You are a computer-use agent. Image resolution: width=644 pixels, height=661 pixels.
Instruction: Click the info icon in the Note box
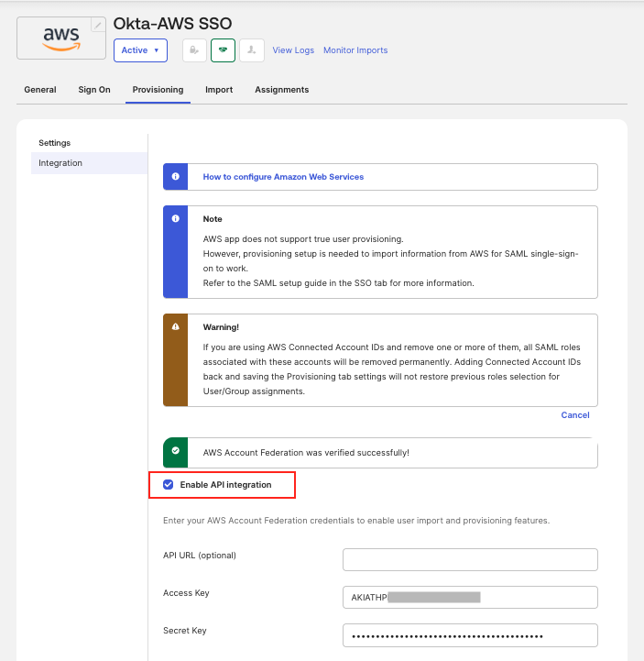tap(175, 219)
